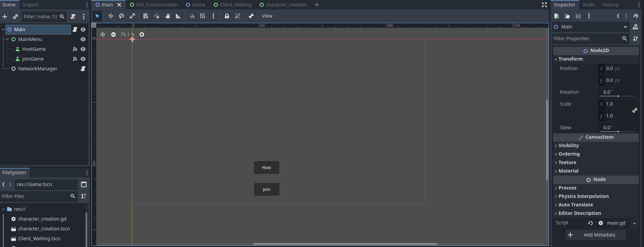The width and height of the screenshot is (644, 247).
Task: Open the View menu
Action: 267,16
